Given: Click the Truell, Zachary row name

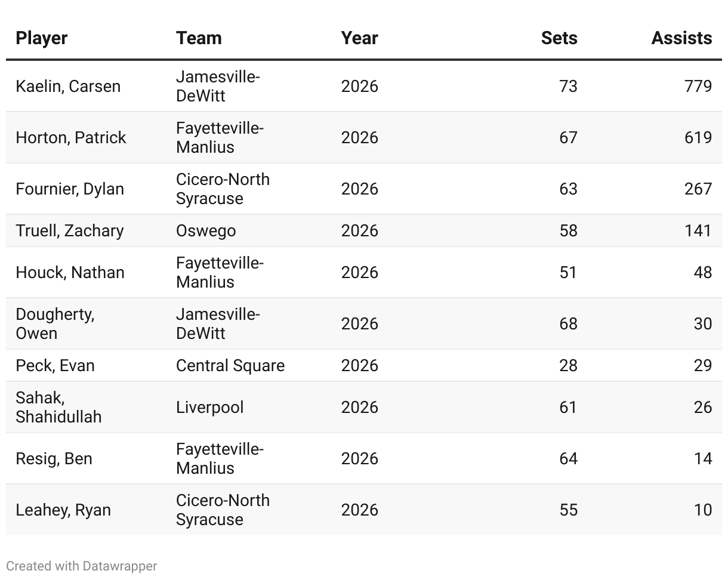Looking at the screenshot, I should coord(70,230).
